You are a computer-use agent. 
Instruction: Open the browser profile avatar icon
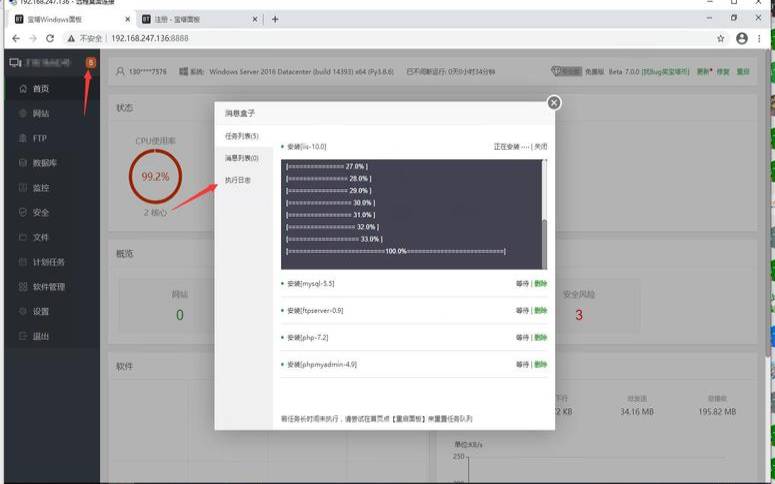click(x=741, y=38)
